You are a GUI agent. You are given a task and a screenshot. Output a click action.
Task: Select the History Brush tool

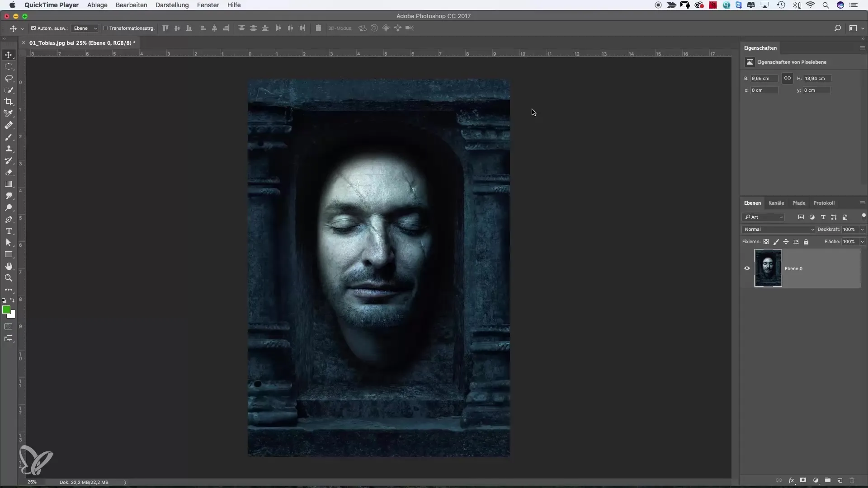click(9, 160)
